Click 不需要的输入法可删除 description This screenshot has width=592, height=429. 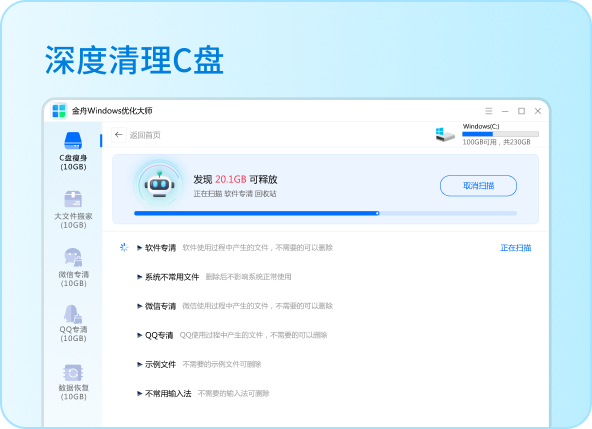[x=234, y=394]
